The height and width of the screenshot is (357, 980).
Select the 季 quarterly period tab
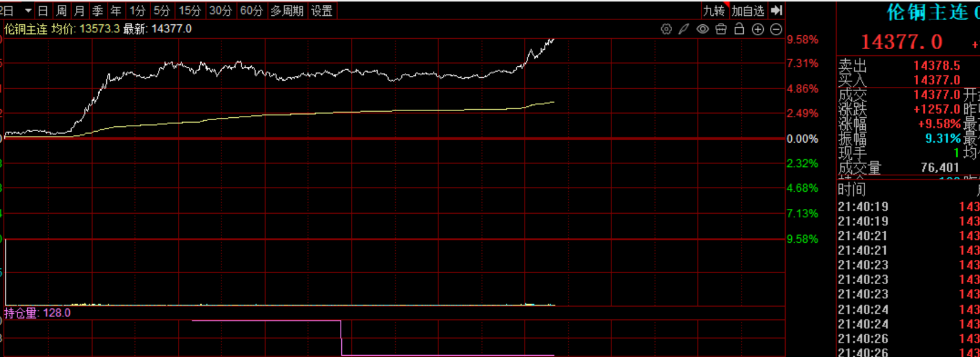[x=98, y=11]
